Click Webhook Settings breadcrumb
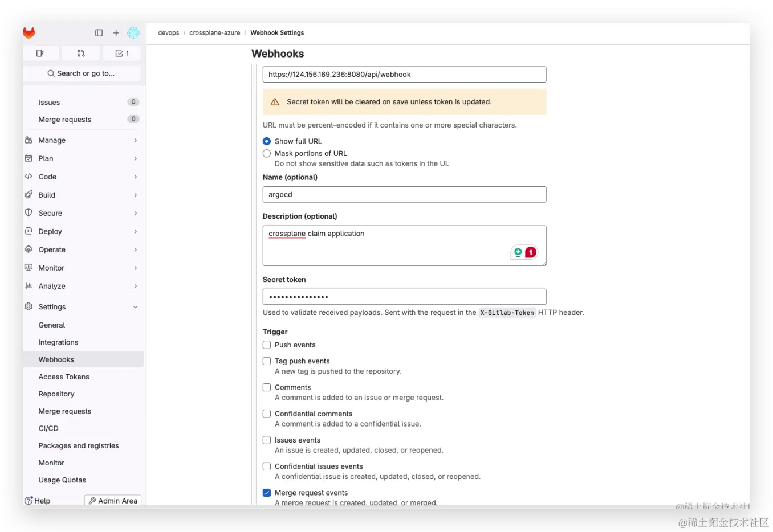Screen dimensions: 773x532 pos(277,33)
